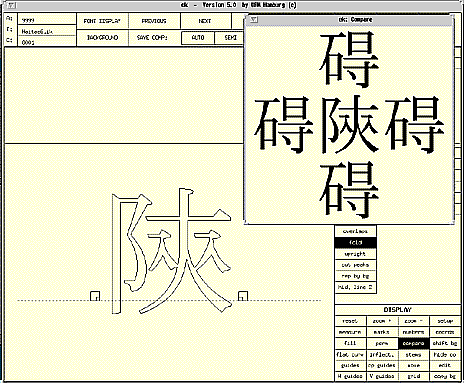This screenshot has width=464, height=383.
Task: Reset the display view
Action: click(350, 321)
